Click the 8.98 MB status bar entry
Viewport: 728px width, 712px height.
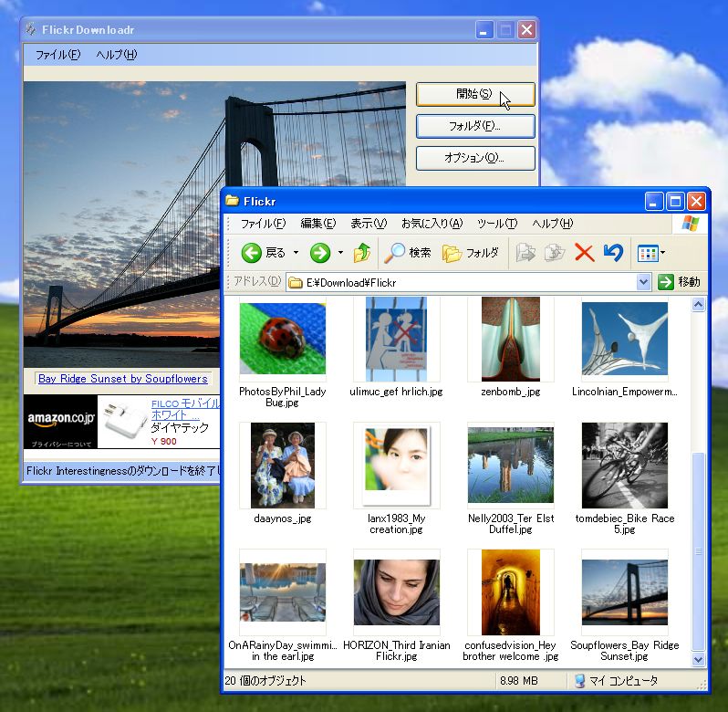click(x=518, y=681)
